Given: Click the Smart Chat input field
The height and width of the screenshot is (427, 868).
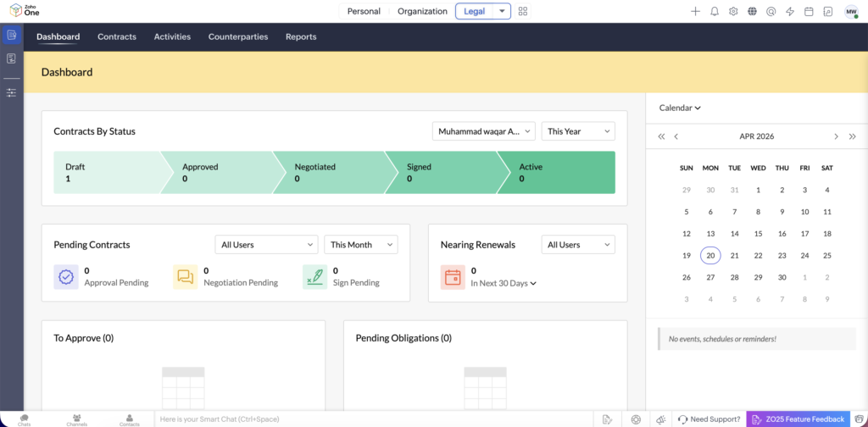Looking at the screenshot, I should (x=373, y=419).
